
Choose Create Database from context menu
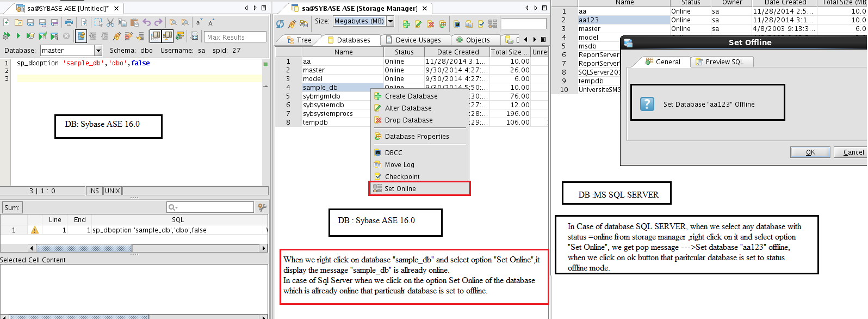pyautogui.click(x=419, y=96)
